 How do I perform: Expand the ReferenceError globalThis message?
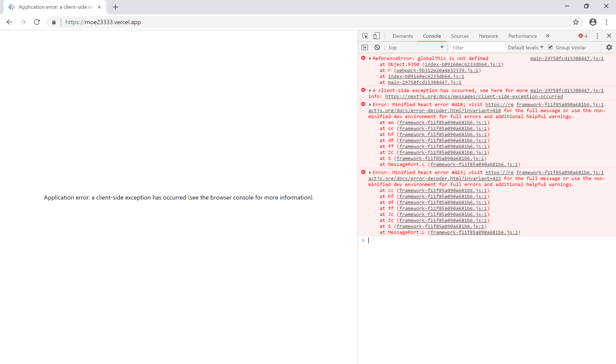tap(370, 58)
